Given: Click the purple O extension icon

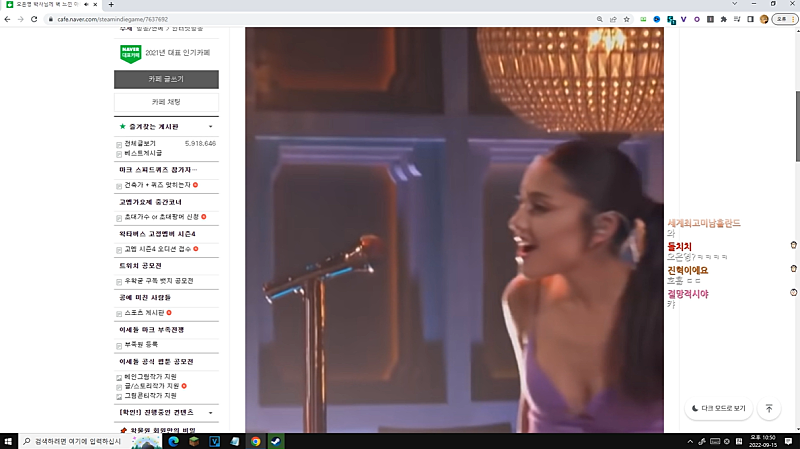Looking at the screenshot, I should click(696, 19).
